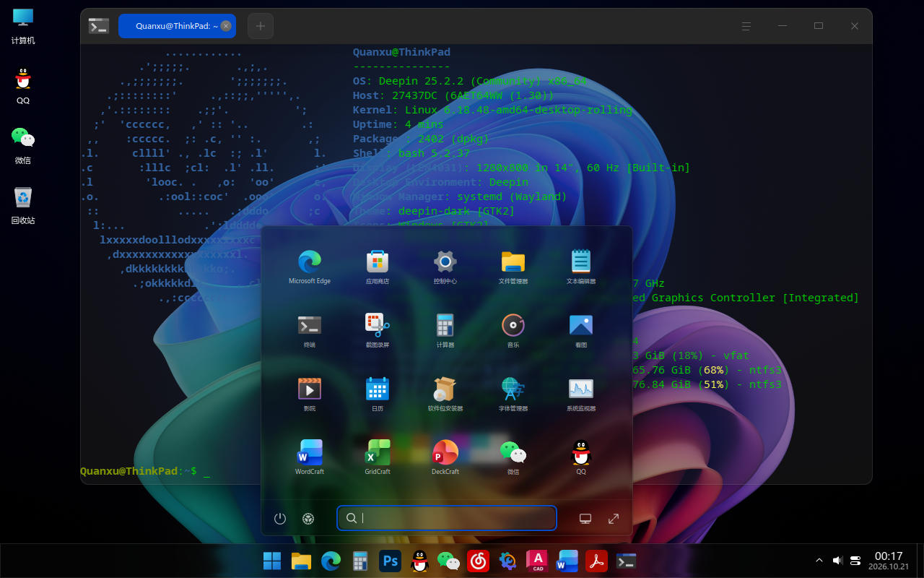Click the terminal app icon in titlebar
924x578 pixels.
(x=99, y=26)
